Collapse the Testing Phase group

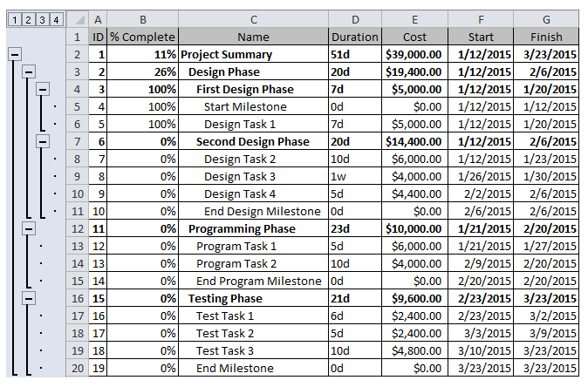(29, 299)
